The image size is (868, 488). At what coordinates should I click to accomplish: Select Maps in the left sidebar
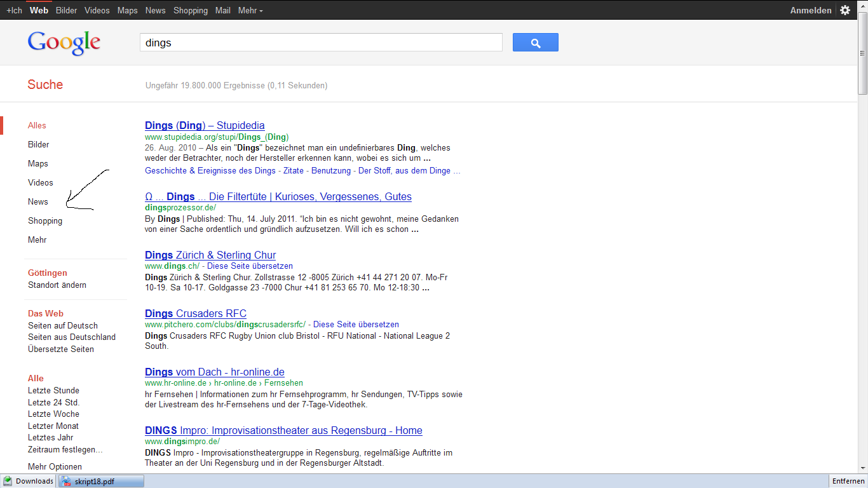[38, 163]
